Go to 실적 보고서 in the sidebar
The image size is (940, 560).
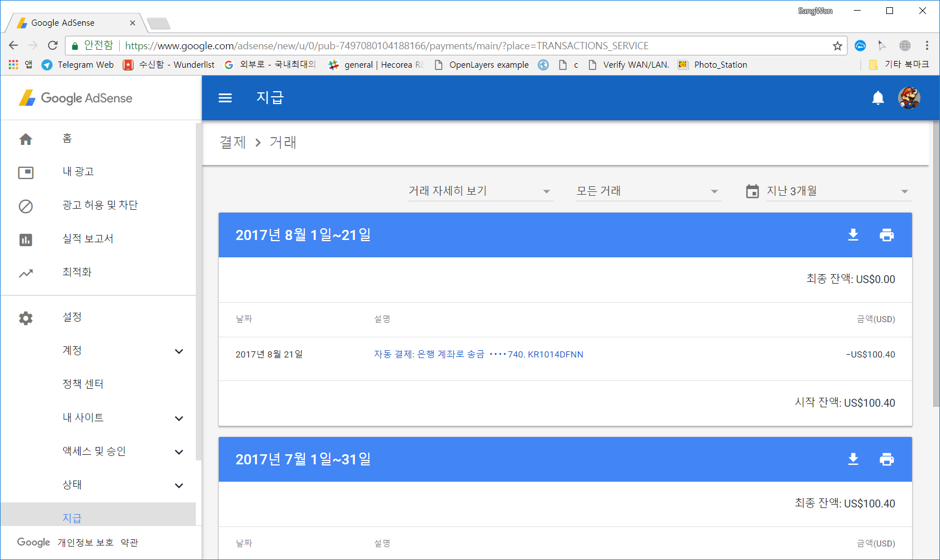pyautogui.click(x=88, y=239)
